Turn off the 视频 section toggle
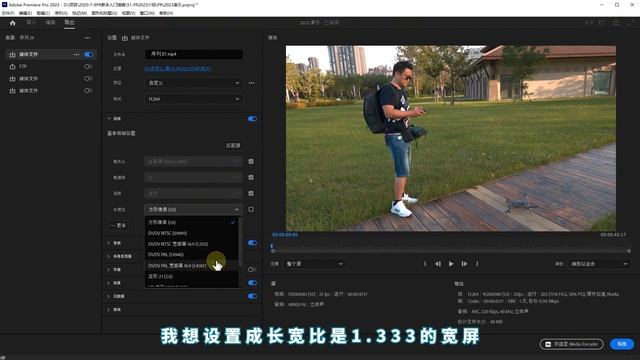The width and height of the screenshot is (640, 360). (252, 119)
